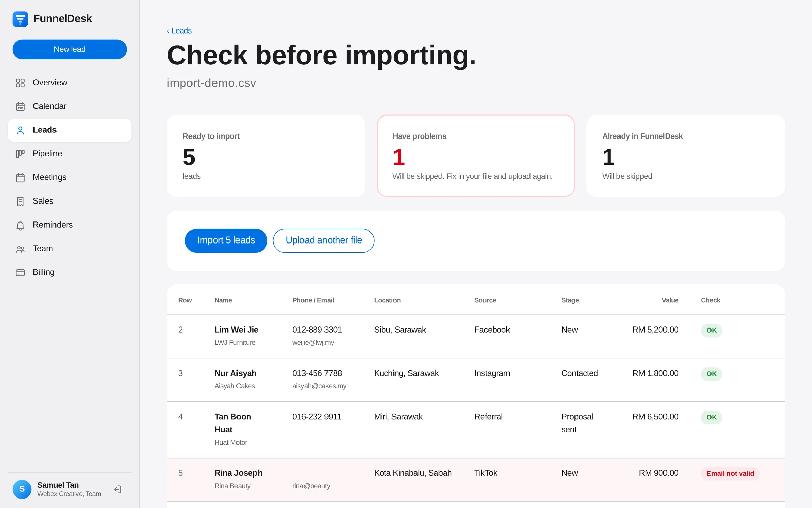The width and height of the screenshot is (812, 508).
Task: Click the Already in FunnelDesk card
Action: tap(685, 156)
